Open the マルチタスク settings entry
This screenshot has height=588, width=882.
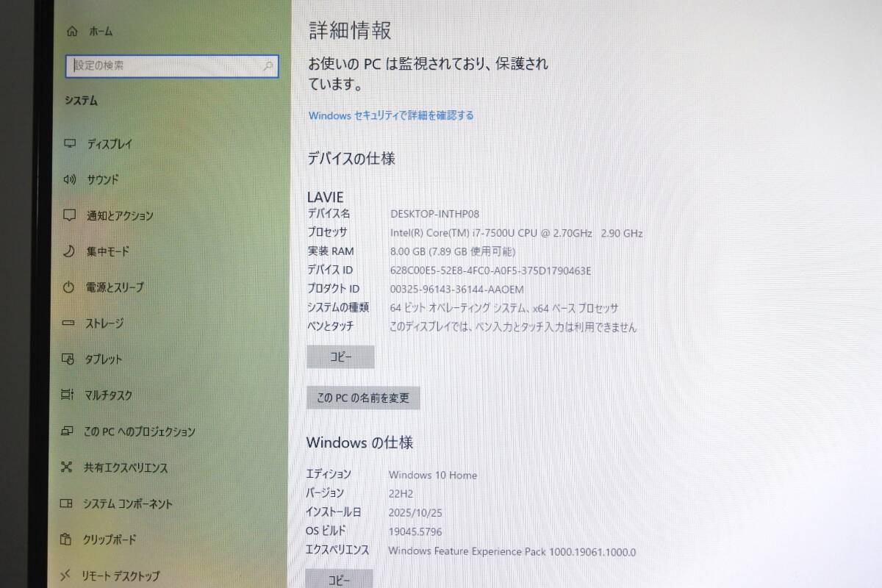pos(108,395)
